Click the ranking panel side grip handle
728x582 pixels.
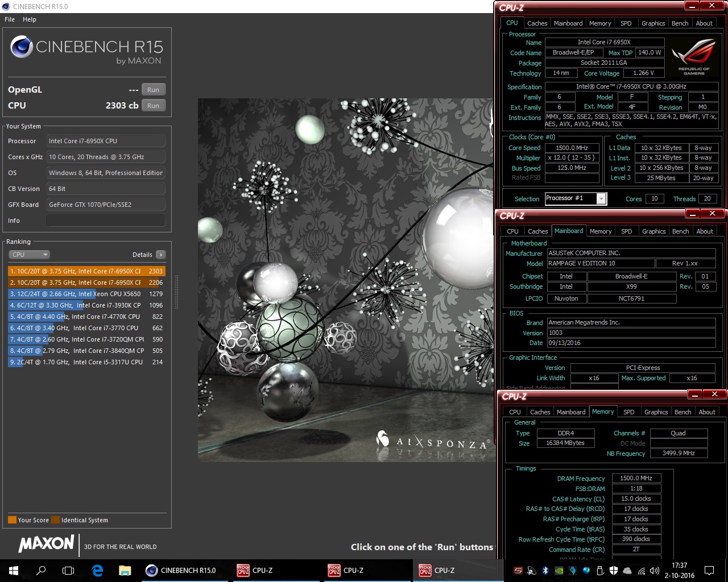[x=176, y=292]
